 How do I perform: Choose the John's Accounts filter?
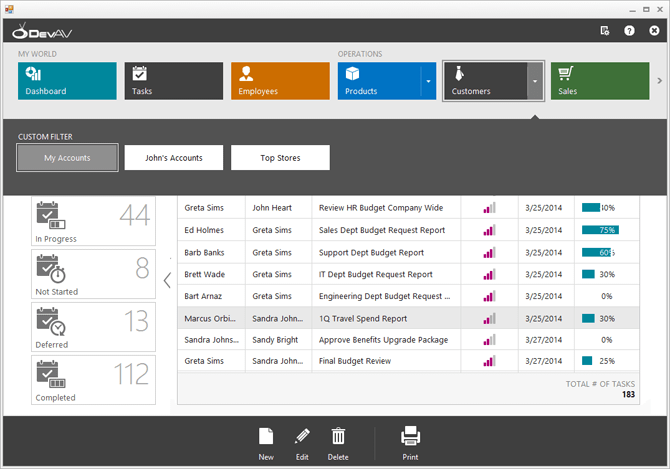[174, 158]
